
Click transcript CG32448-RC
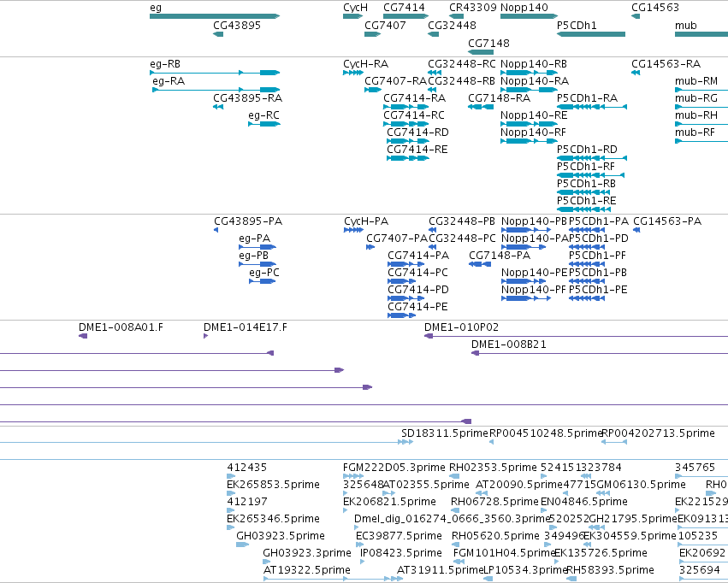click(434, 73)
